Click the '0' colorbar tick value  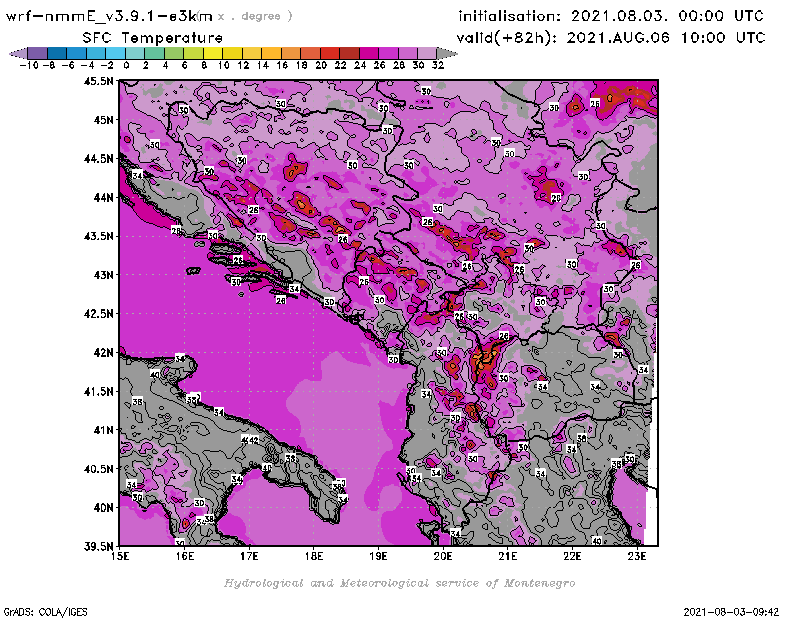[127, 65]
